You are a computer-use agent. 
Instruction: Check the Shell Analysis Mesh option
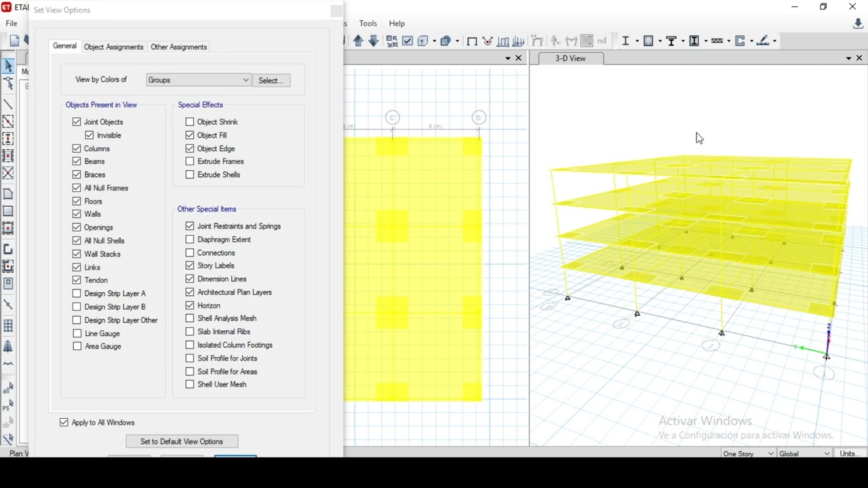tap(190, 319)
